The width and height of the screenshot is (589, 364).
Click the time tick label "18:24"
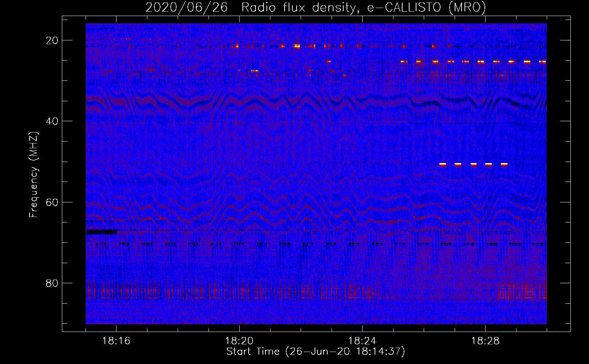[x=362, y=341]
